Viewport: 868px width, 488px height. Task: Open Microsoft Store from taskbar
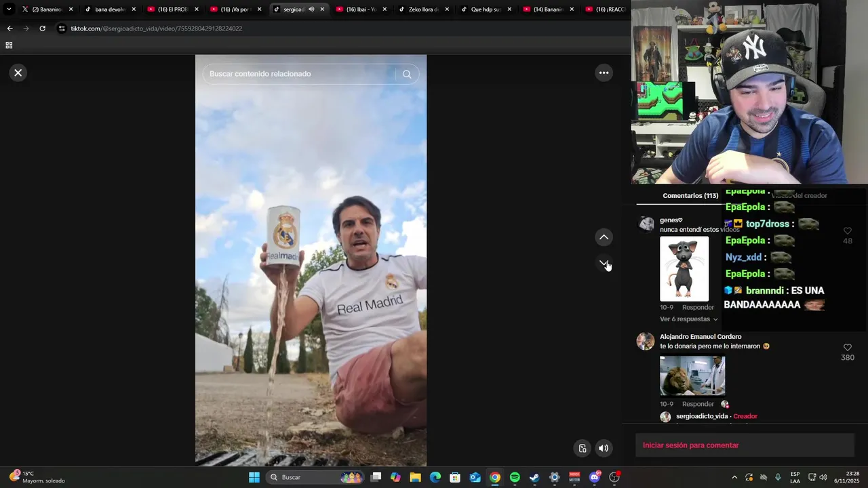pos(455,477)
